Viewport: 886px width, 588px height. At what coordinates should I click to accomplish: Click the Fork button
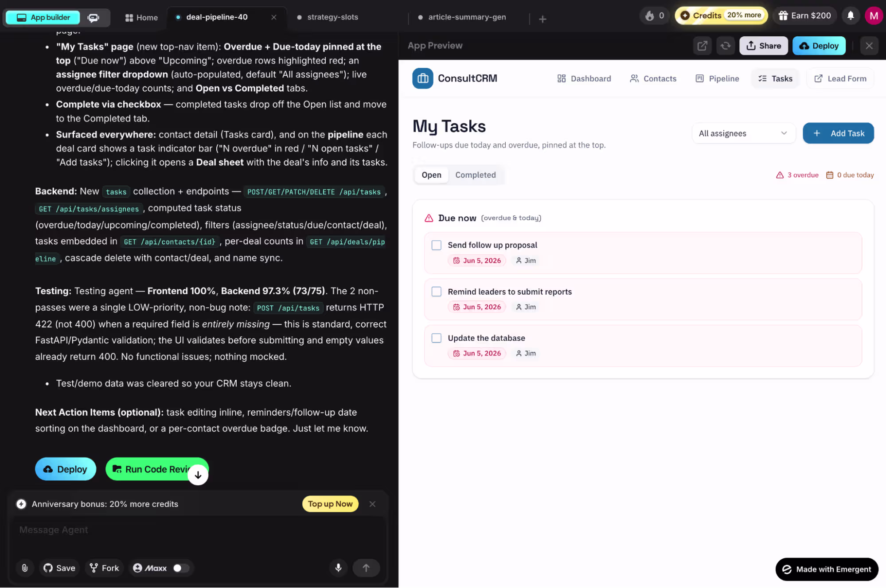point(105,568)
